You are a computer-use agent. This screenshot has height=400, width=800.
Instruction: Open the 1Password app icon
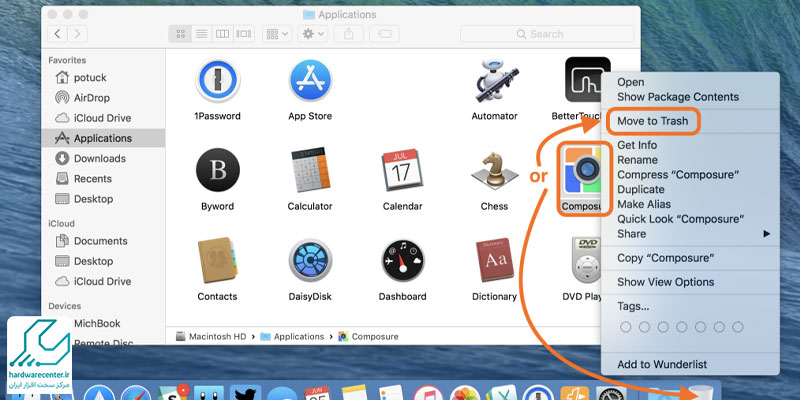tap(216, 81)
